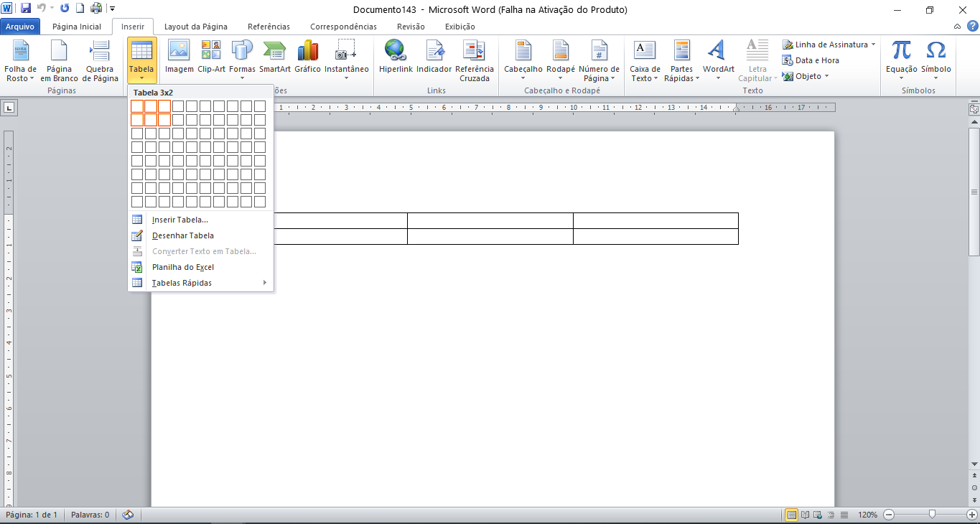Minimize the ribbon with caret icon
The height and width of the screenshot is (524, 980).
pos(958,27)
